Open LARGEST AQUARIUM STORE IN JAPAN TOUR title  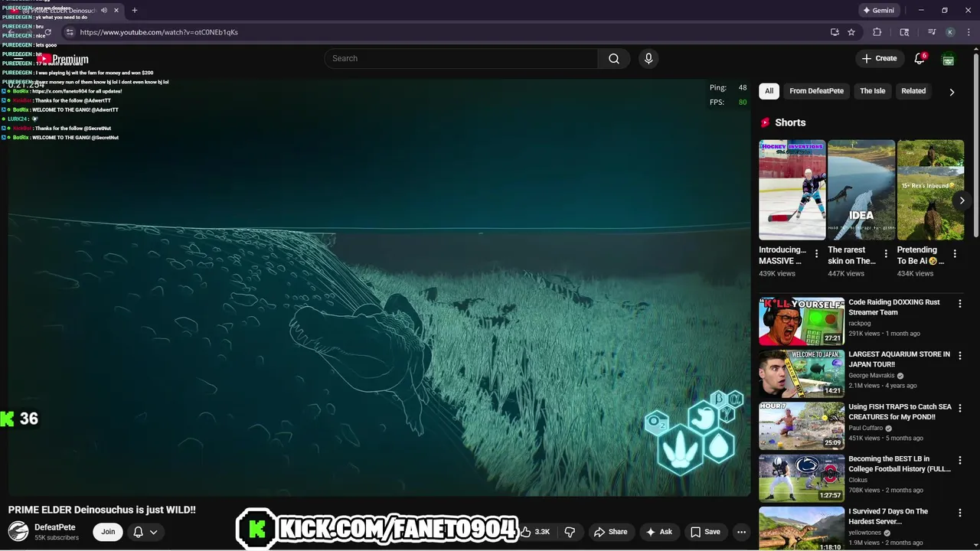pos(899,360)
